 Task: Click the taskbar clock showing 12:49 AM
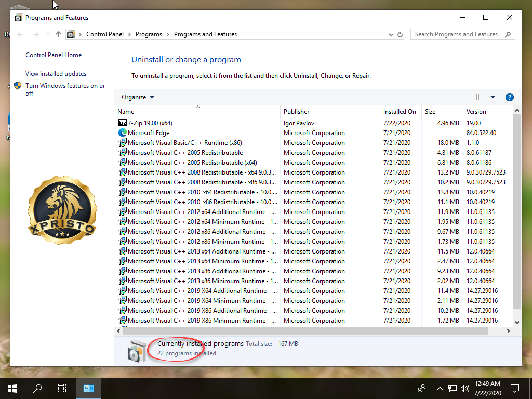click(x=487, y=389)
